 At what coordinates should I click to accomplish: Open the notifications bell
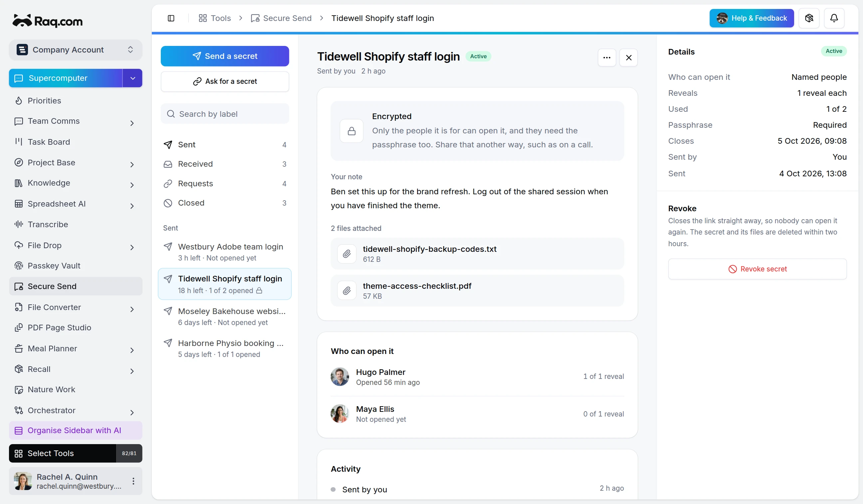tap(834, 18)
